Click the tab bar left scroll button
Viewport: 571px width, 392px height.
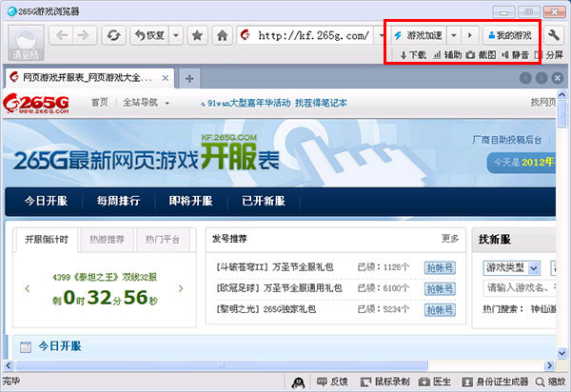pos(525,78)
